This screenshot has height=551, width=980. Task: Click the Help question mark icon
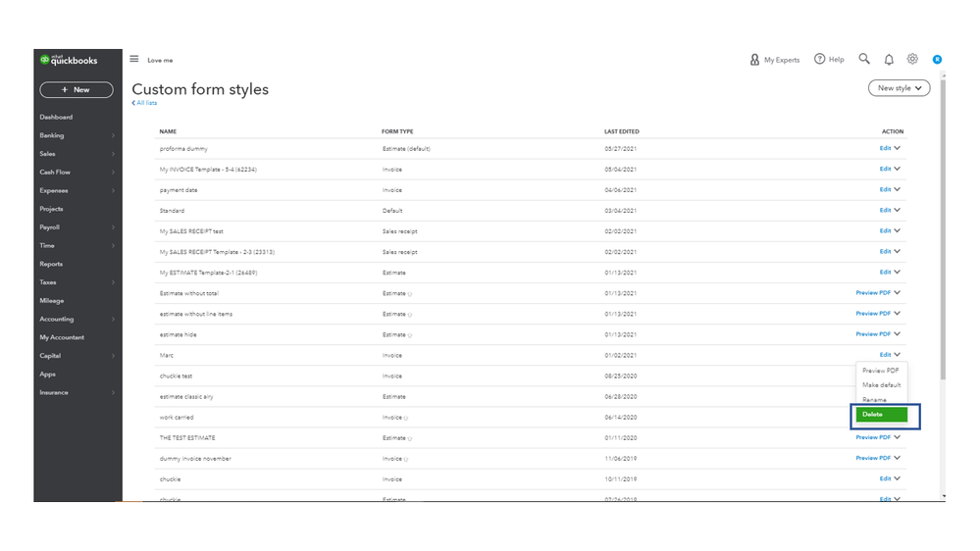(820, 60)
